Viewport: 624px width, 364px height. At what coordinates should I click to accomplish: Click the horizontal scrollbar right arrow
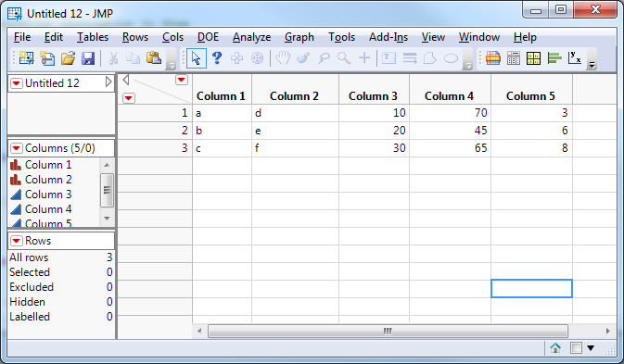(x=607, y=331)
